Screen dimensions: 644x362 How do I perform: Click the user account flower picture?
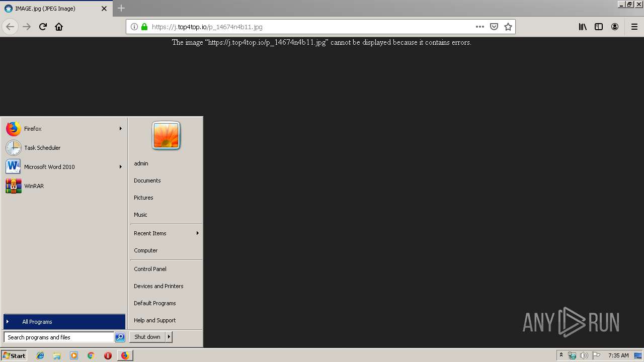[x=166, y=136]
